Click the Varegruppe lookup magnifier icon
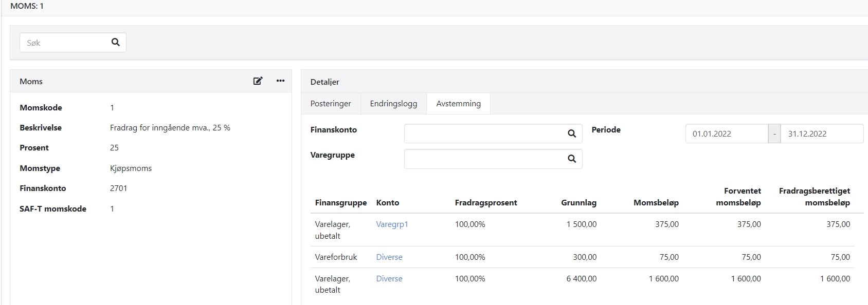This screenshot has height=305, width=868. point(571,159)
